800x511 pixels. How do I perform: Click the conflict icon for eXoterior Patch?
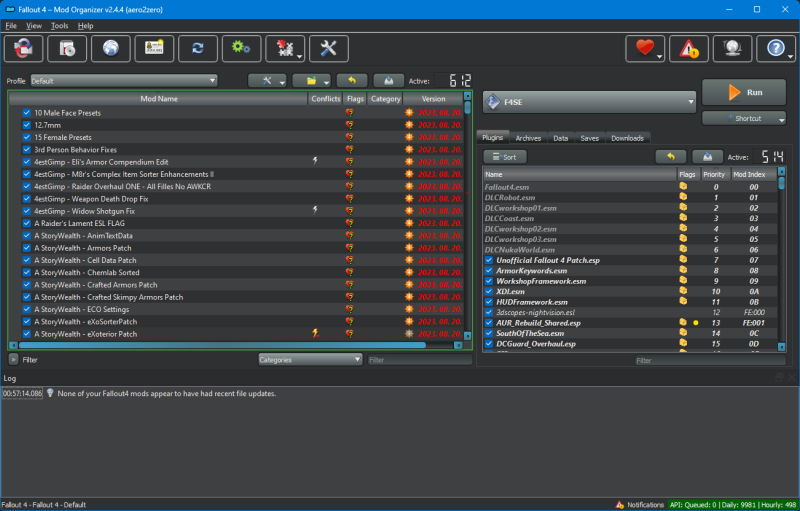(x=316, y=334)
